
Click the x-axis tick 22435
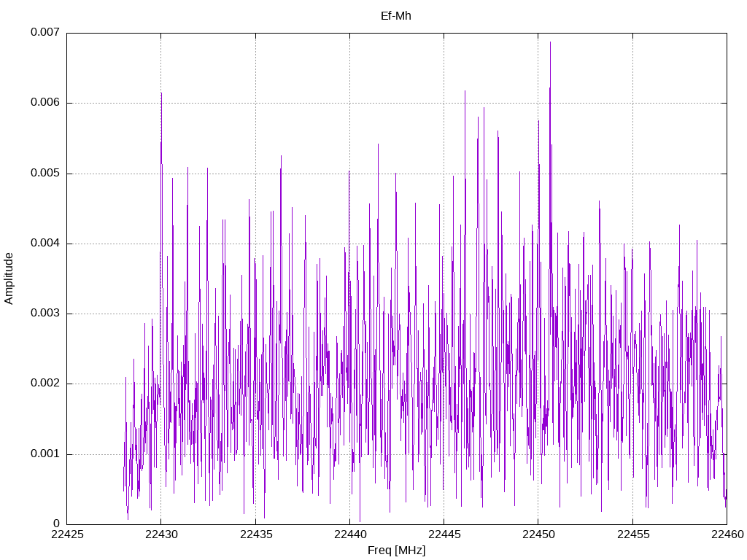[x=256, y=534]
